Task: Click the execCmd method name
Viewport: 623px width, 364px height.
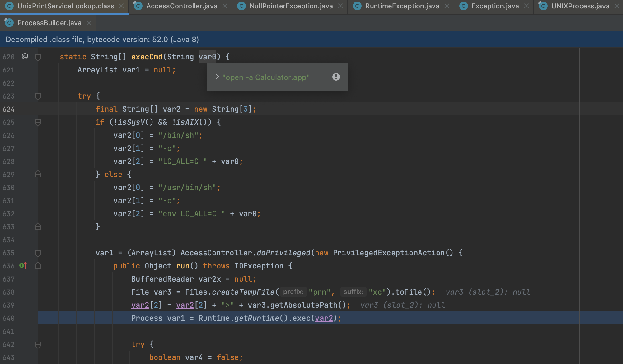Action: [147, 57]
